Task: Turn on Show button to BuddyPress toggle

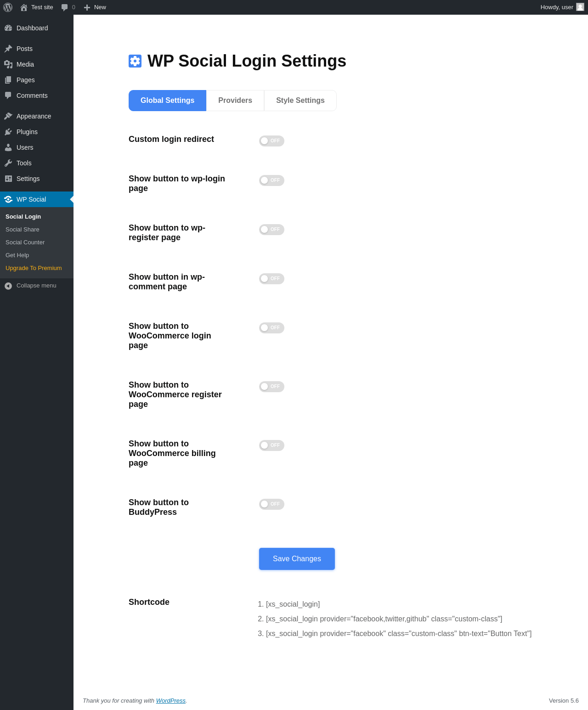Action: click(x=271, y=504)
